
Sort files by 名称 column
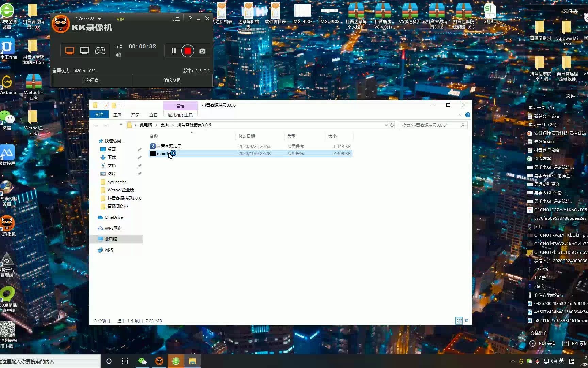[x=154, y=136]
